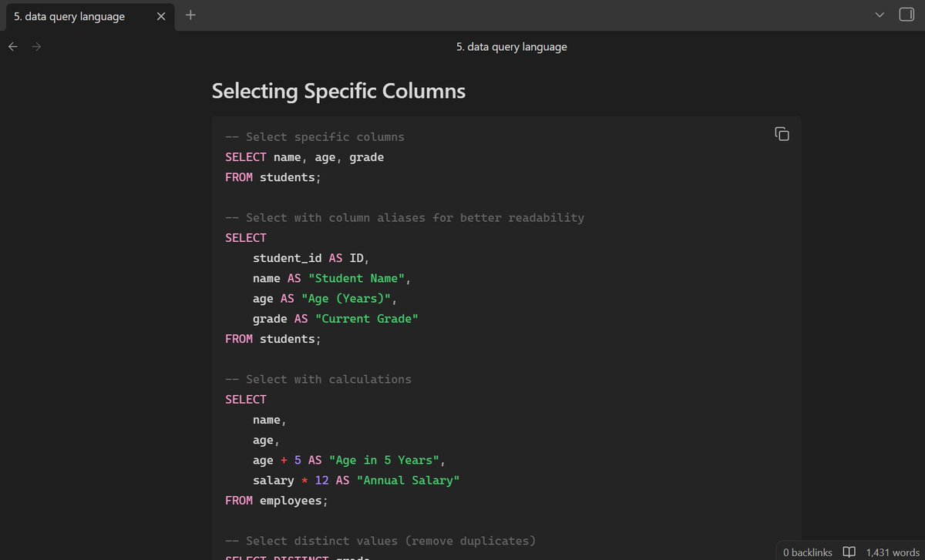The width and height of the screenshot is (925, 560).
Task: Open a new tab with plus icon
Action: (x=190, y=15)
